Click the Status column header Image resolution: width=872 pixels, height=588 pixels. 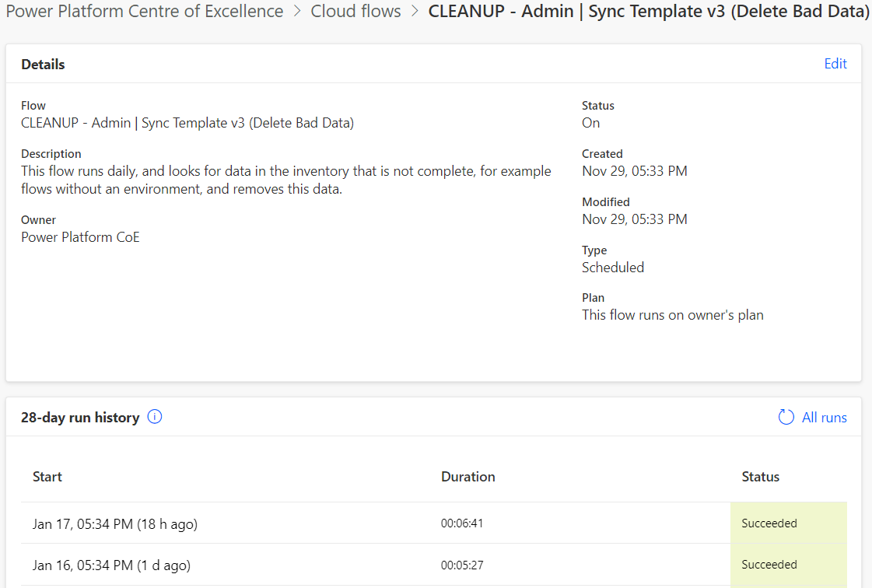[761, 477]
